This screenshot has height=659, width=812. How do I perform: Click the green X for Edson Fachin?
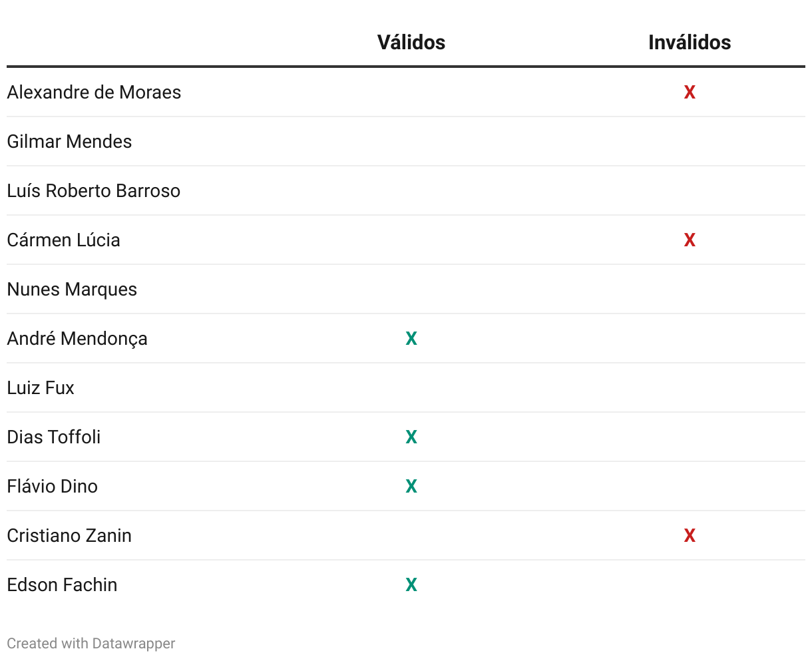(411, 585)
